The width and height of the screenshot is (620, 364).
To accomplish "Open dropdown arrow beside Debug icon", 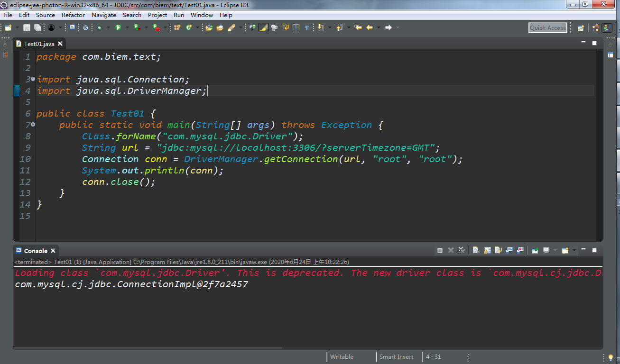I will pos(108,27).
